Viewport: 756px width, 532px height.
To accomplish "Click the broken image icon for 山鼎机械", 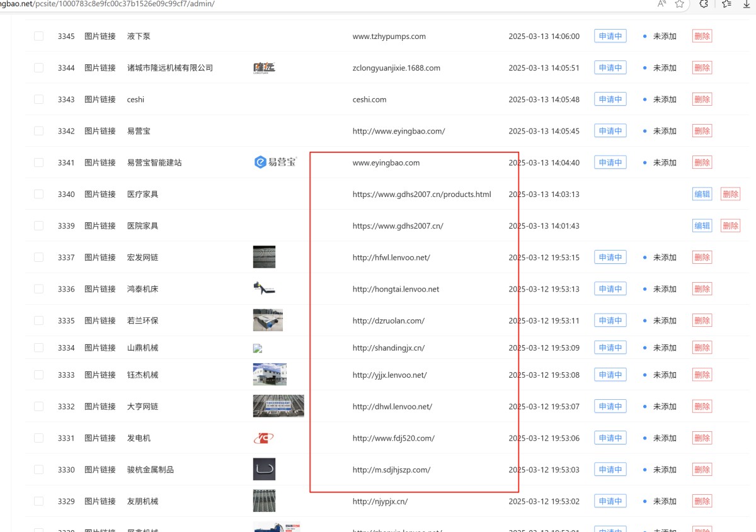I will tap(257, 348).
